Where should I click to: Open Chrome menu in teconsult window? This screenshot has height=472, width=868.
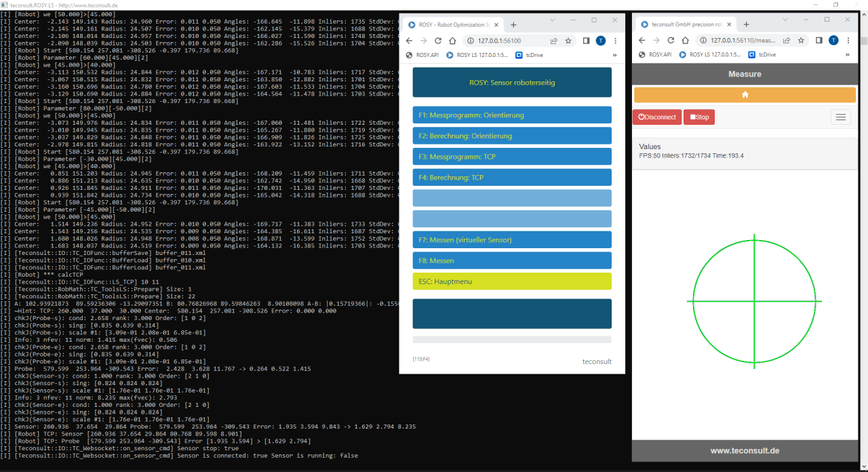(x=848, y=41)
